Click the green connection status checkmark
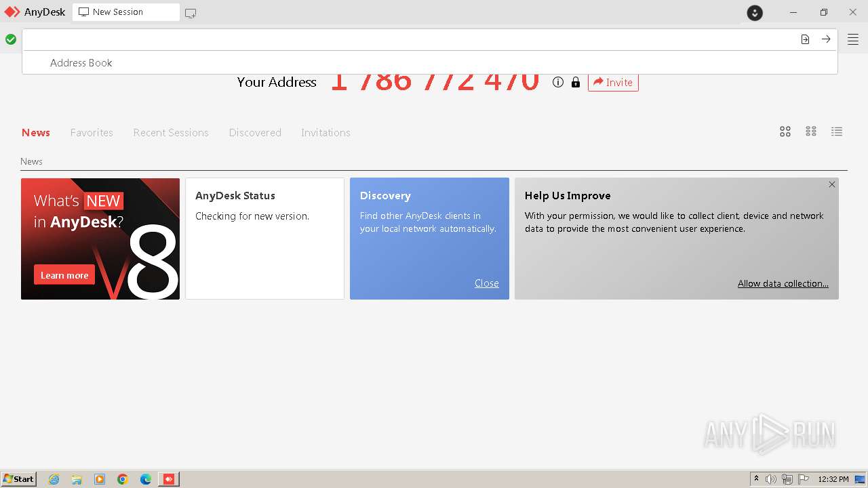 11,40
